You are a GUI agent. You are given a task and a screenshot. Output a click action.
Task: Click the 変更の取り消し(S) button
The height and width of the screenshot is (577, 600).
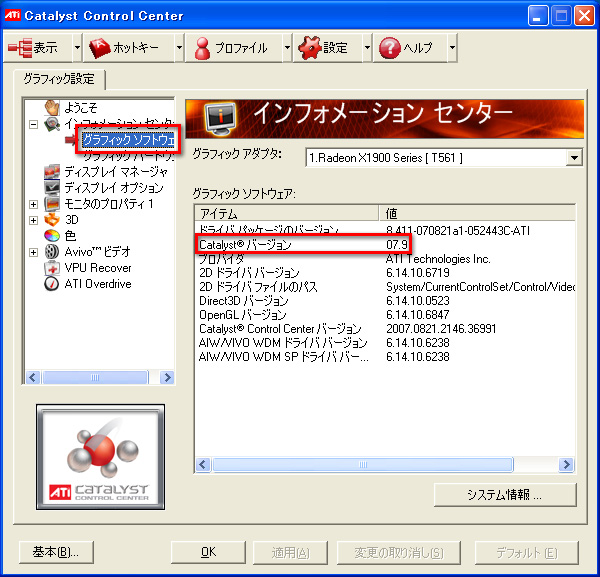click(x=399, y=552)
